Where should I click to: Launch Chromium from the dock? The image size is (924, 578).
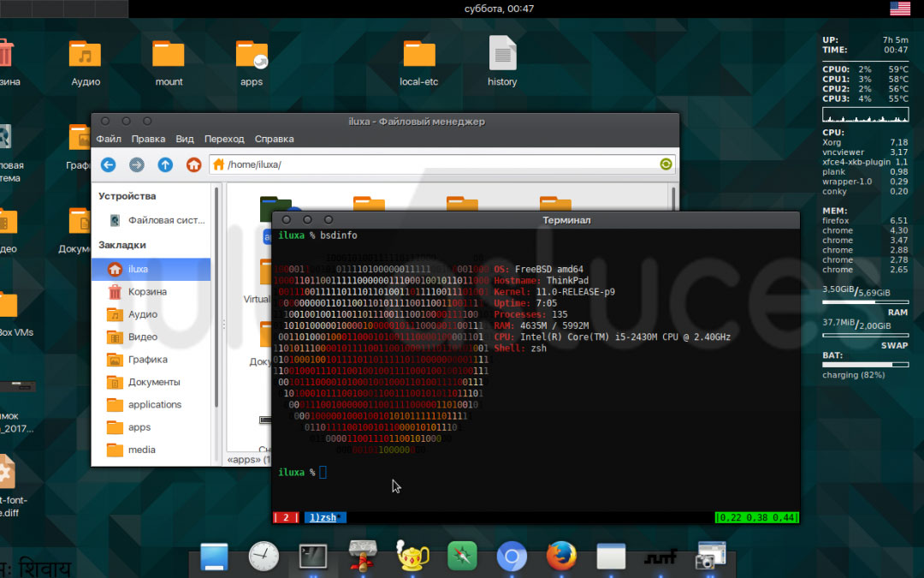click(x=512, y=557)
